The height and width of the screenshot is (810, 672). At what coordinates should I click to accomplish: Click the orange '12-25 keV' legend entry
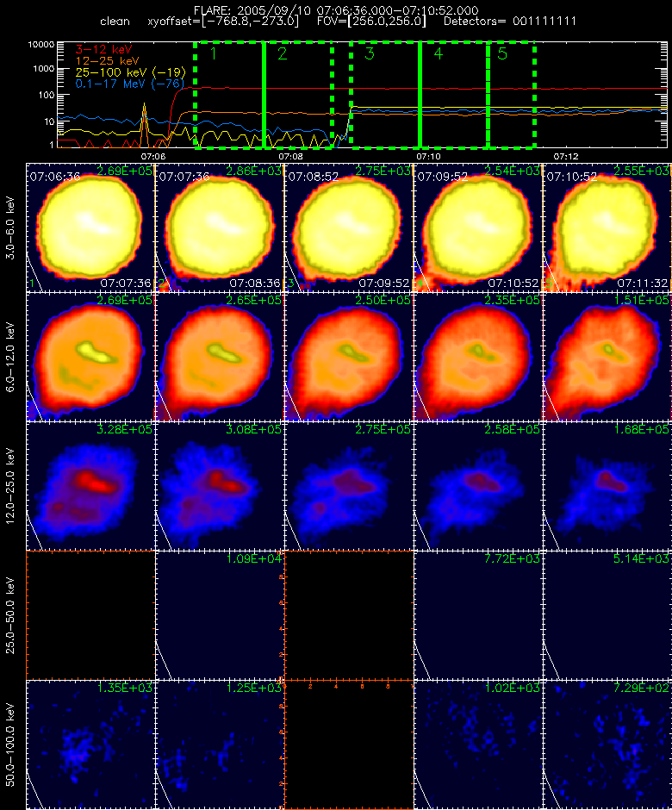tap(108, 61)
